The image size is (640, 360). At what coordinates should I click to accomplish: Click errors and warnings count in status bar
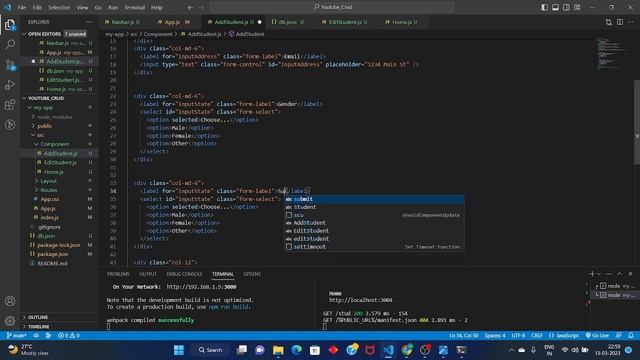(x=69, y=335)
